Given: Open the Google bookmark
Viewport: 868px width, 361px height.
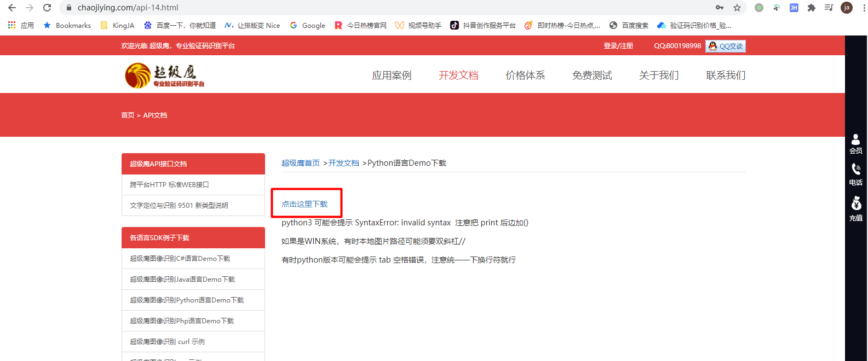Looking at the screenshot, I should (x=307, y=25).
